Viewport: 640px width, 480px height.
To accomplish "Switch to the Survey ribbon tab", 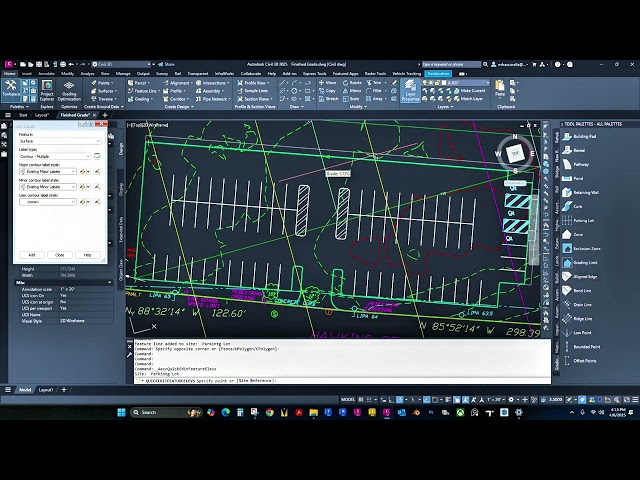I will tap(162, 73).
